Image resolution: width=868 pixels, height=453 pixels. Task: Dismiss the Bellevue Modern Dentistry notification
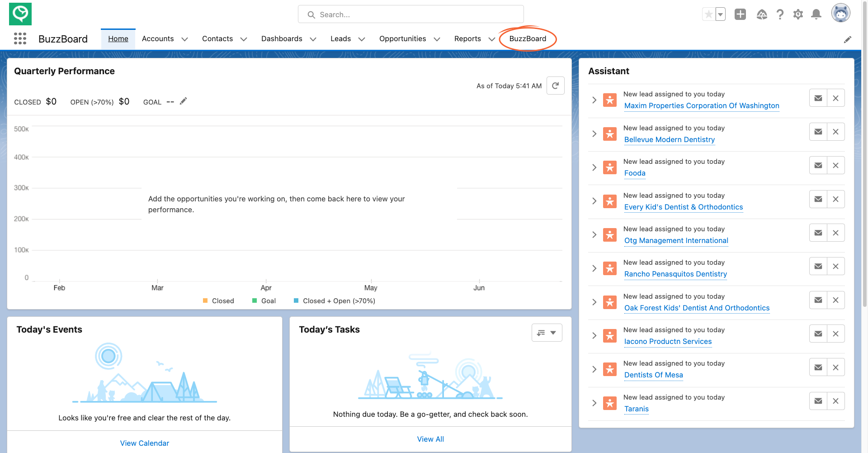835,132
